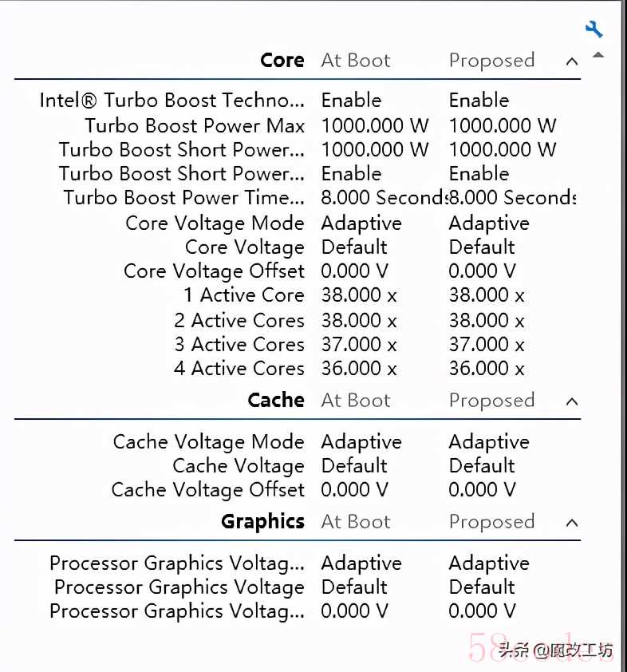Open the wrench settings icon
Image resolution: width=627 pixels, height=672 pixels.
[594, 30]
